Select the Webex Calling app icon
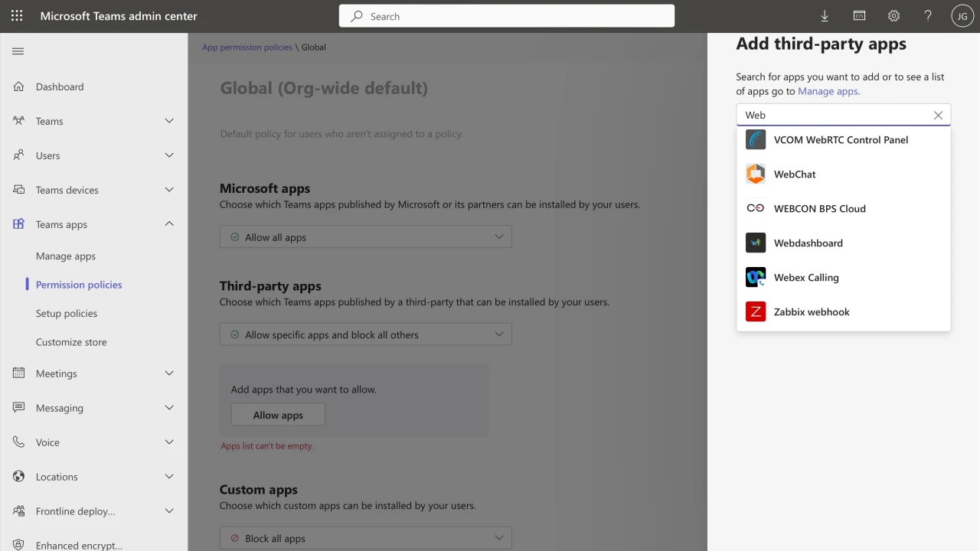Viewport: 980px width, 551px height. point(756,277)
